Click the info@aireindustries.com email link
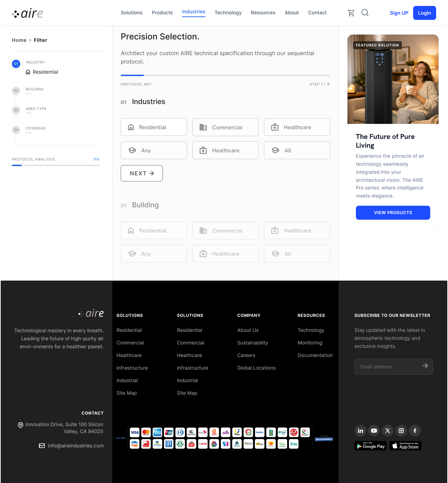Viewport: 448px width, 483px height. (x=76, y=446)
